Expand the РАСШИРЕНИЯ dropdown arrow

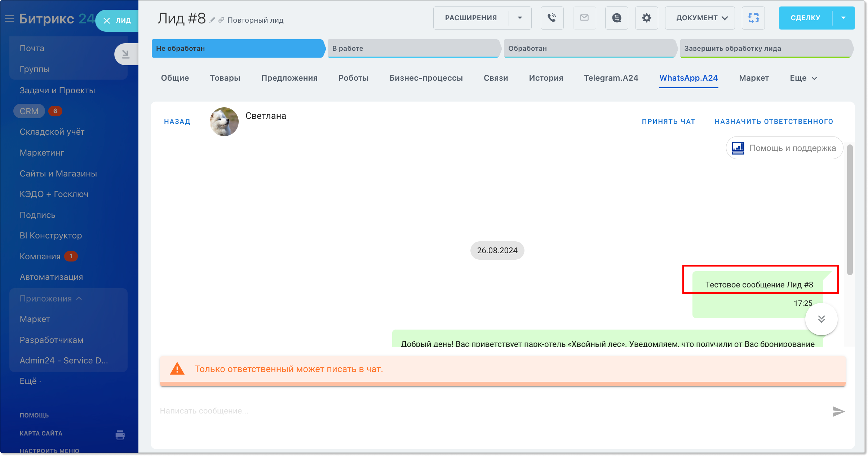point(520,18)
